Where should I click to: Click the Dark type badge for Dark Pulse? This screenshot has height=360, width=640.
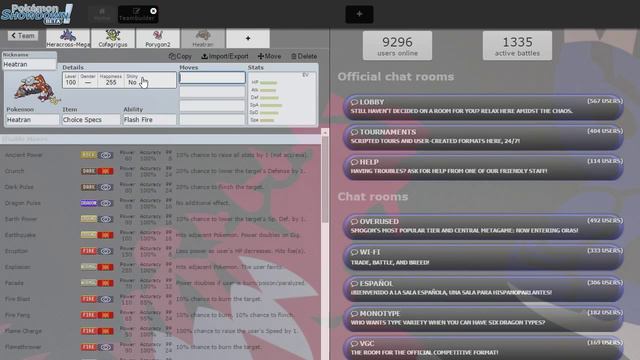[x=89, y=187]
